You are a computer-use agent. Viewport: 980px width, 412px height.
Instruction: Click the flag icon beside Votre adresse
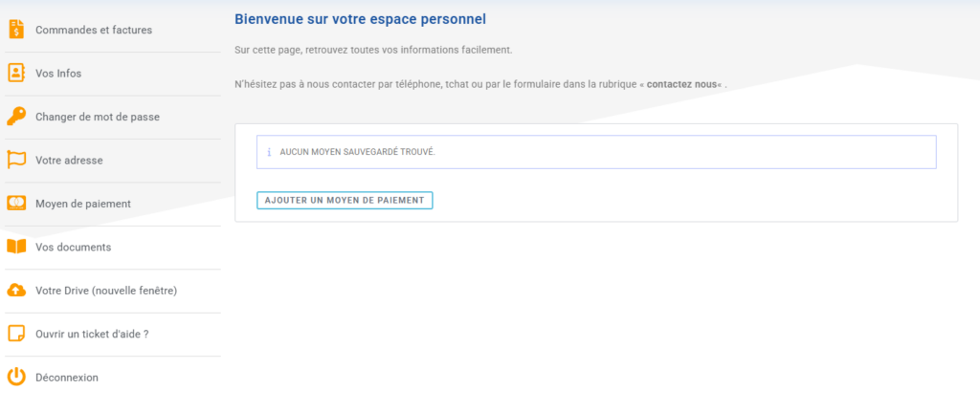coord(16,160)
